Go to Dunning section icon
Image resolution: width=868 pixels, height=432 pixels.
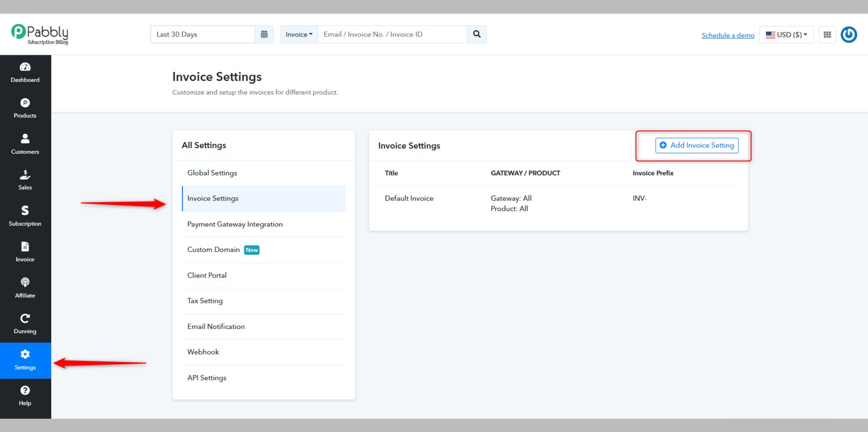pos(25,318)
